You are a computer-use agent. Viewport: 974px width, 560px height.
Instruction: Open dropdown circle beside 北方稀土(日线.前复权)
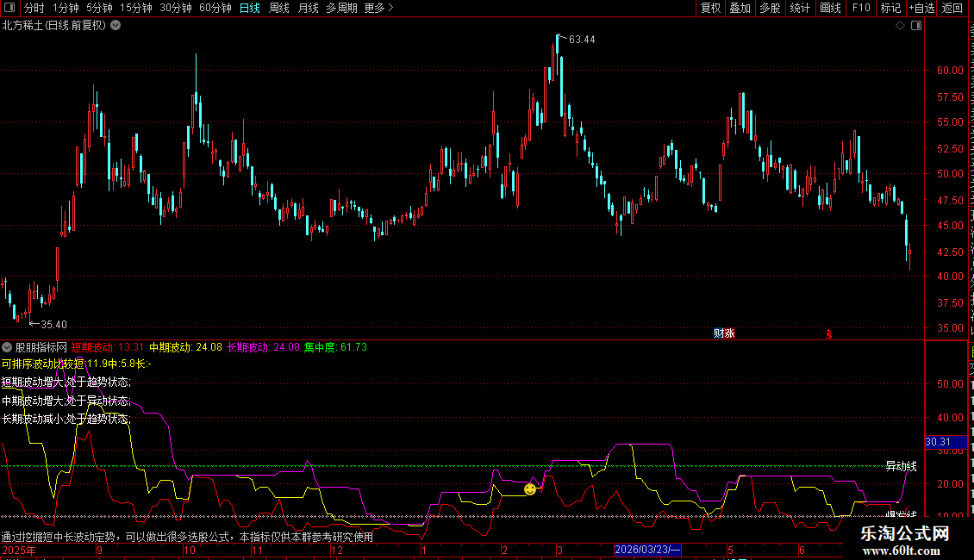click(116, 26)
